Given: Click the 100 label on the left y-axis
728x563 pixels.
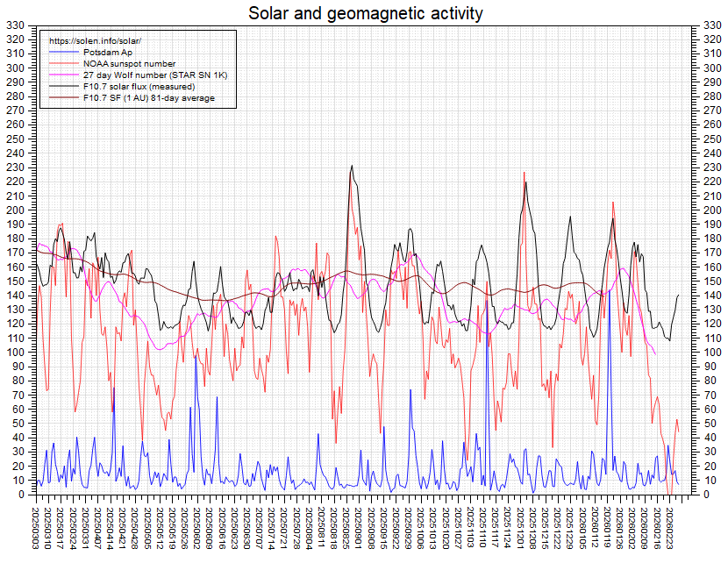Looking at the screenshot, I should pyautogui.click(x=15, y=352).
